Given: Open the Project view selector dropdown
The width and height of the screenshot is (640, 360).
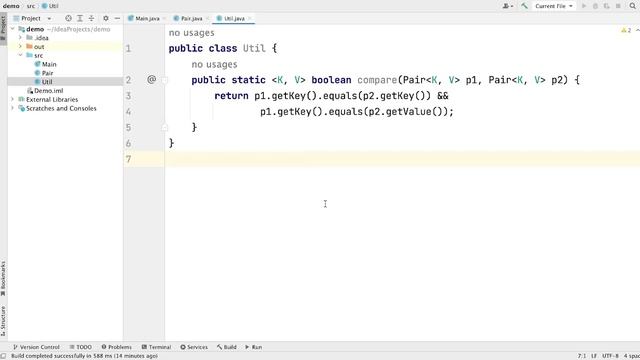Looking at the screenshot, I should point(32,18).
